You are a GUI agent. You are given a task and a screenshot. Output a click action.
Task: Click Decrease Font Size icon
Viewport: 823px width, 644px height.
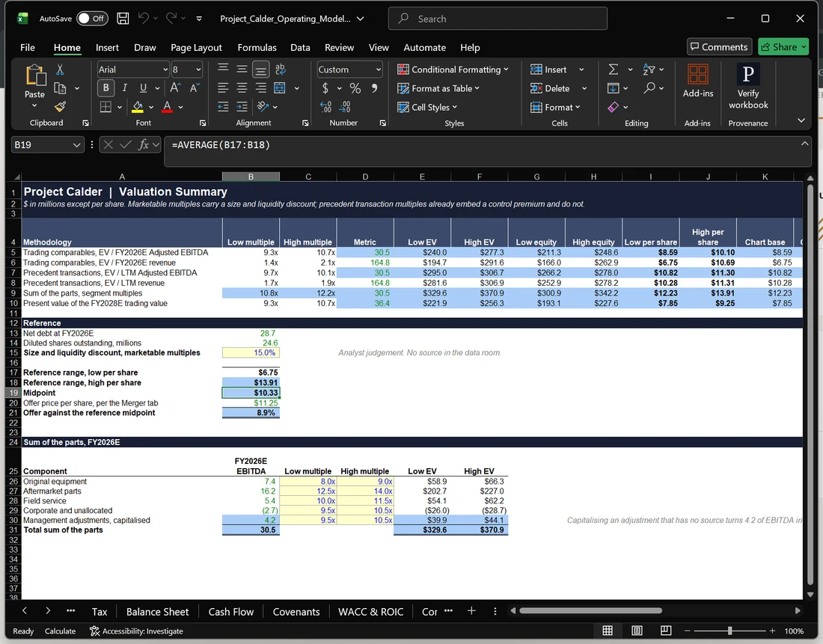(x=195, y=88)
